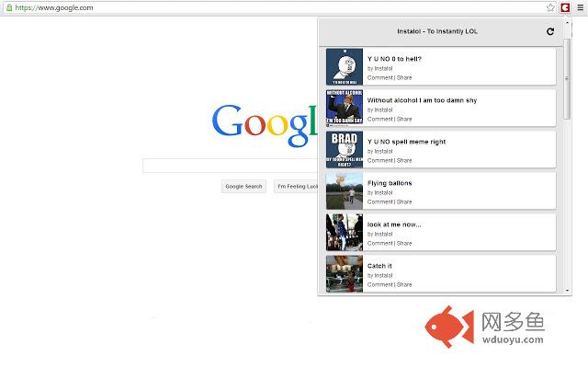The width and height of the screenshot is (588, 368).
Task: Open the Chrome hamburger menu
Action: pos(580,7)
